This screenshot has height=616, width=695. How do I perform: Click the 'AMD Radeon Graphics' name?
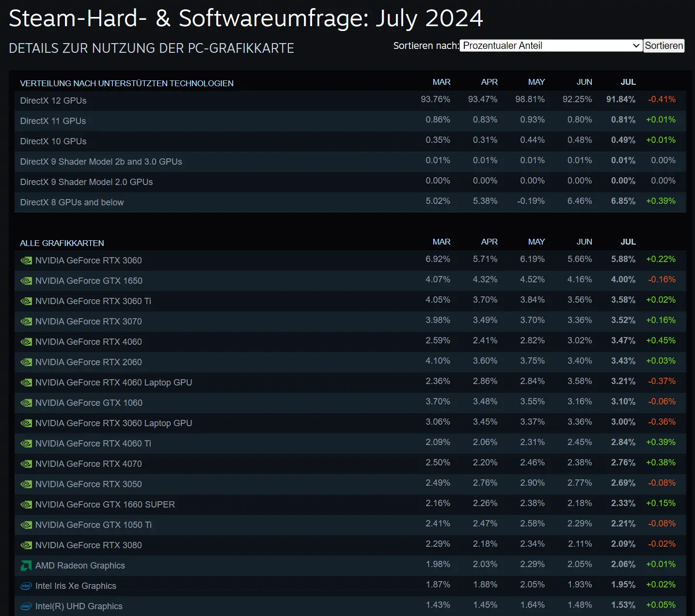tap(80, 566)
